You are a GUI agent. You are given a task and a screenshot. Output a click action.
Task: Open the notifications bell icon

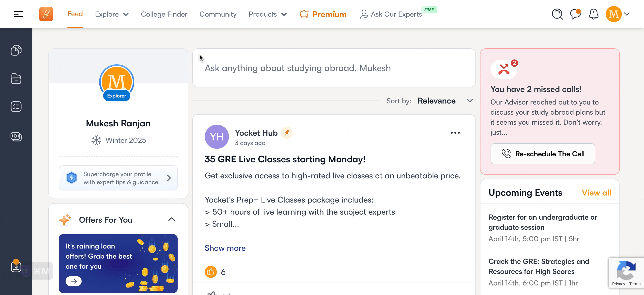[593, 14]
